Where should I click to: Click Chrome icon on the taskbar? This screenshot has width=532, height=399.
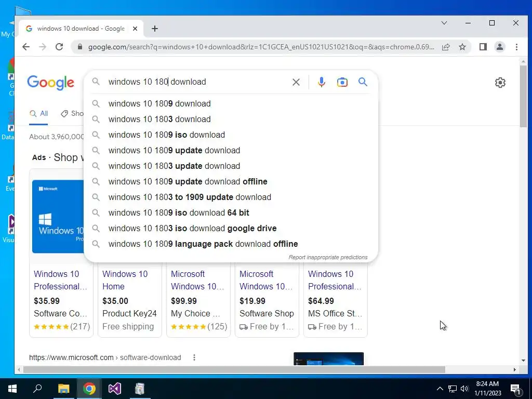pos(89,389)
